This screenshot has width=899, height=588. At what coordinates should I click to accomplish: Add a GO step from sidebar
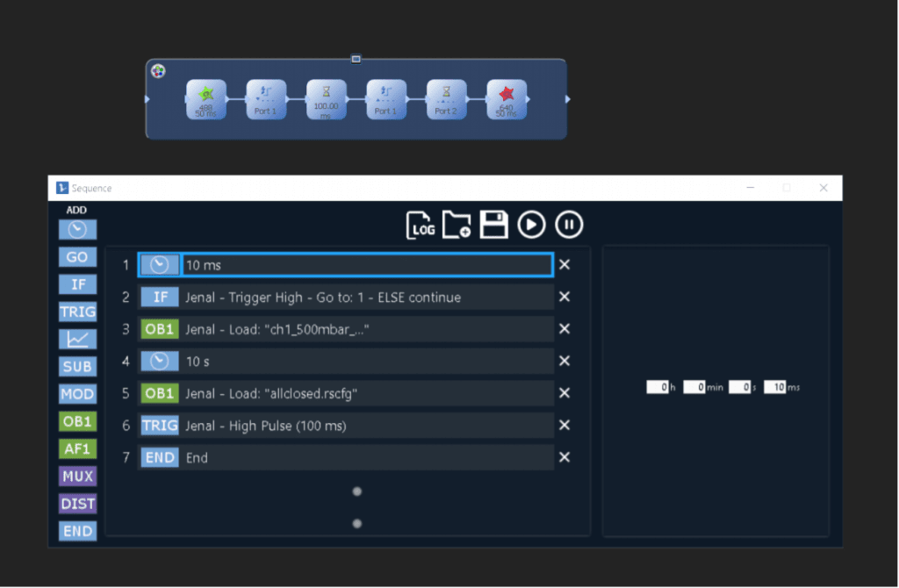coord(77,257)
